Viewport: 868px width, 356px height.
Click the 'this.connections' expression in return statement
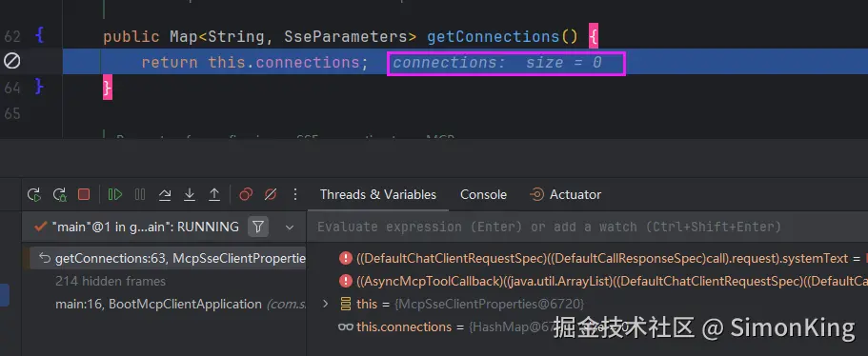[283, 63]
